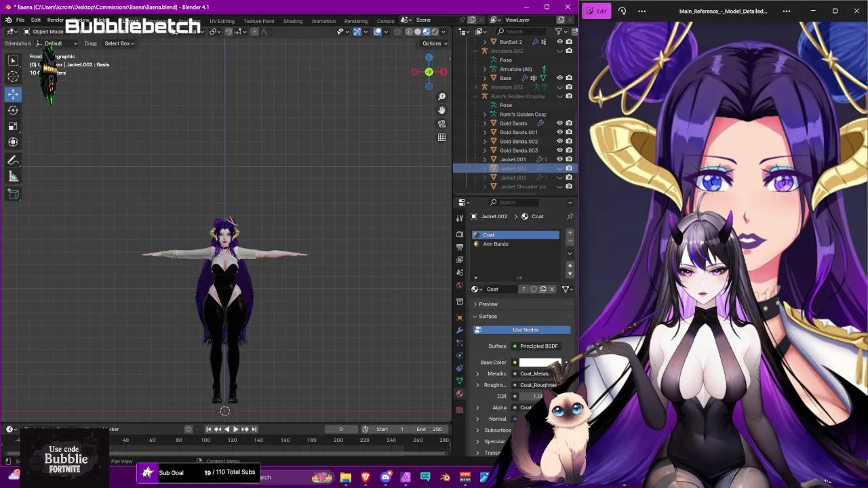Click the viewport pan hand icon

(x=441, y=110)
